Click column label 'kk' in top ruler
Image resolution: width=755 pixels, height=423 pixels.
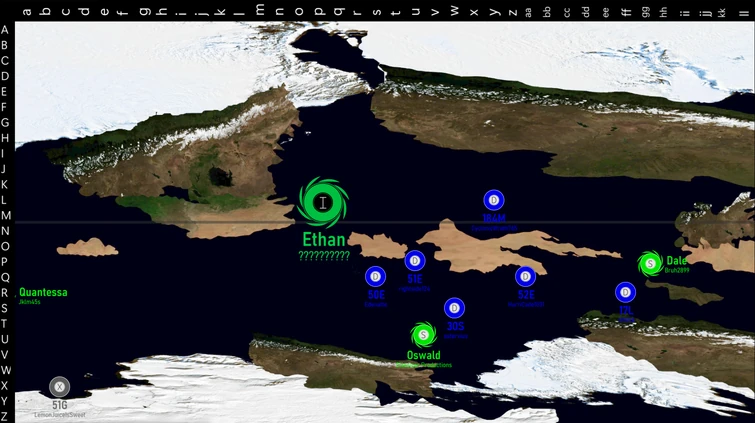pyautogui.click(x=721, y=12)
